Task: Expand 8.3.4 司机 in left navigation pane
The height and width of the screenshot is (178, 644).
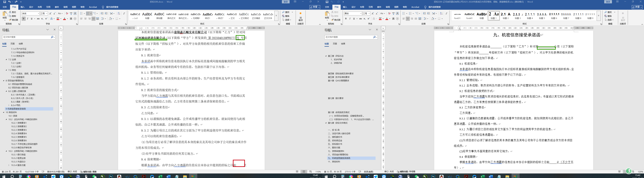Action: point(9,105)
